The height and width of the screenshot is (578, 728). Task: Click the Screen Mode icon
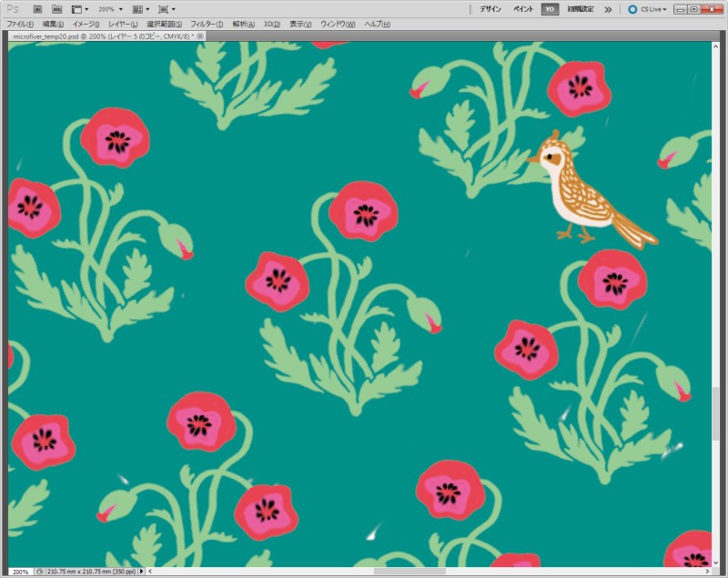tap(164, 8)
